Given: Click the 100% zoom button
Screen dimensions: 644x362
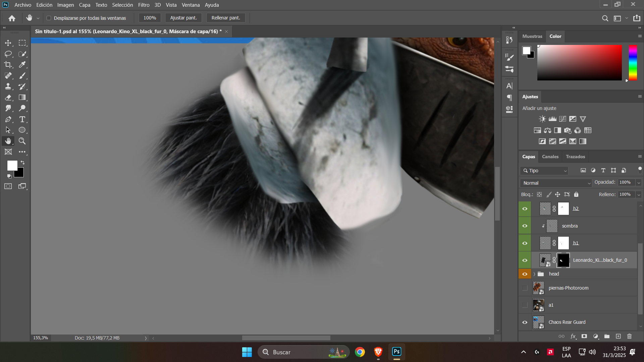Looking at the screenshot, I should (x=150, y=18).
